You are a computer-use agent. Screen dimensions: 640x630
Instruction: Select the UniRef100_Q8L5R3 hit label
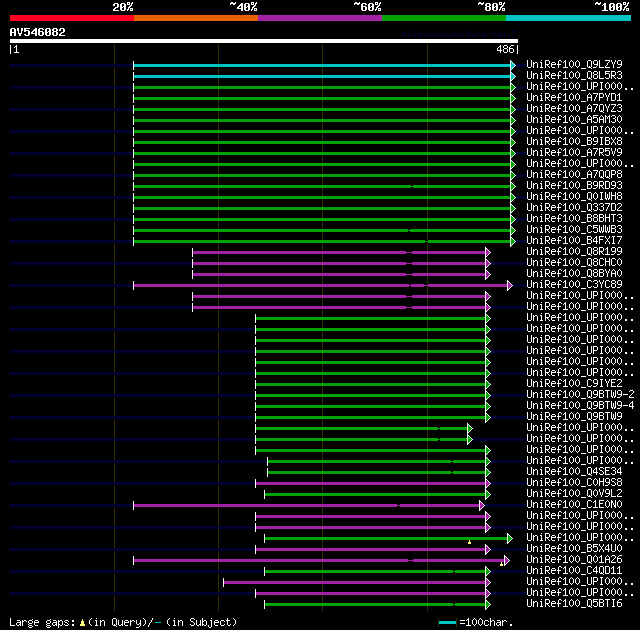click(574, 75)
